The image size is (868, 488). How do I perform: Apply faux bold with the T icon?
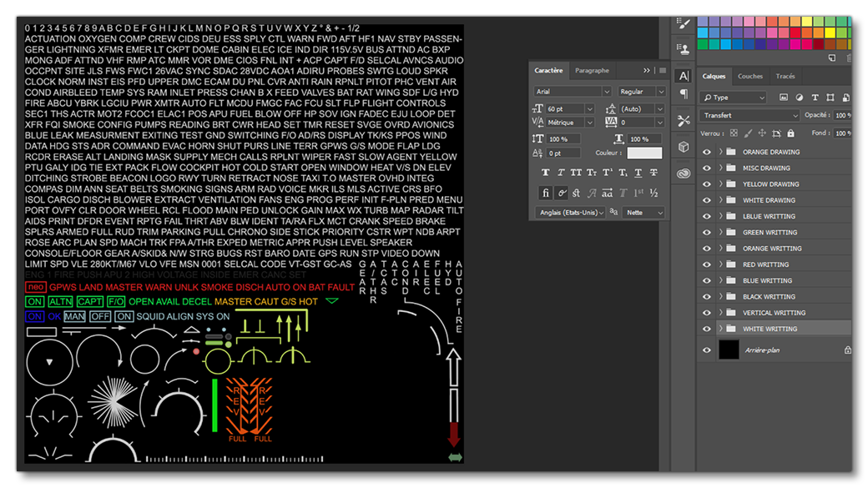coord(546,172)
